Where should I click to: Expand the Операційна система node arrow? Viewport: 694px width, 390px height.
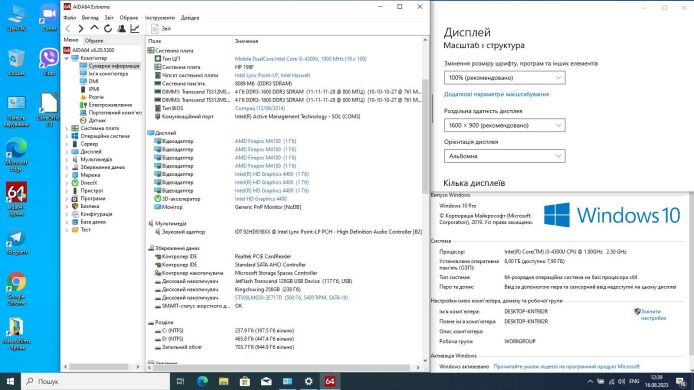point(67,136)
